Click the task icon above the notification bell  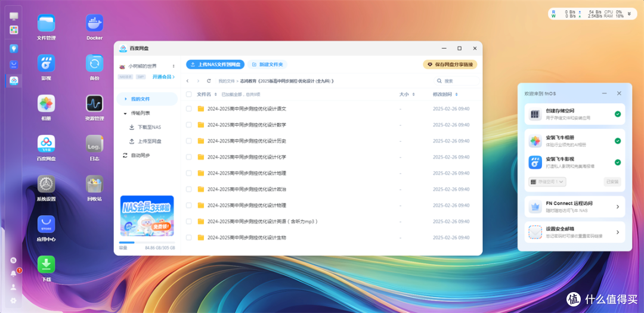(14, 260)
